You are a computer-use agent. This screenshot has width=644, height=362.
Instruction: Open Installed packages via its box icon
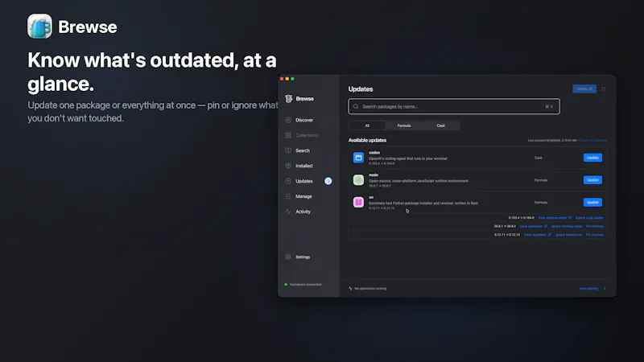coord(288,166)
